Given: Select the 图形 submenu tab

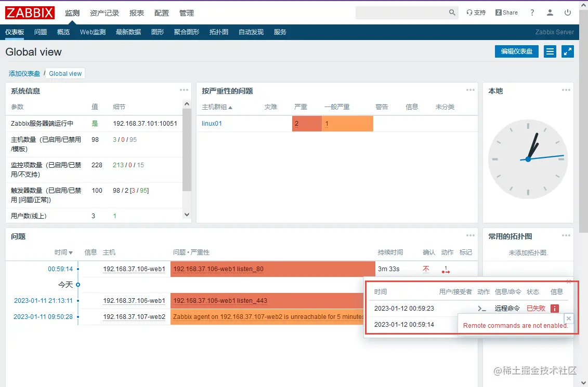Looking at the screenshot, I should pyautogui.click(x=158, y=32).
